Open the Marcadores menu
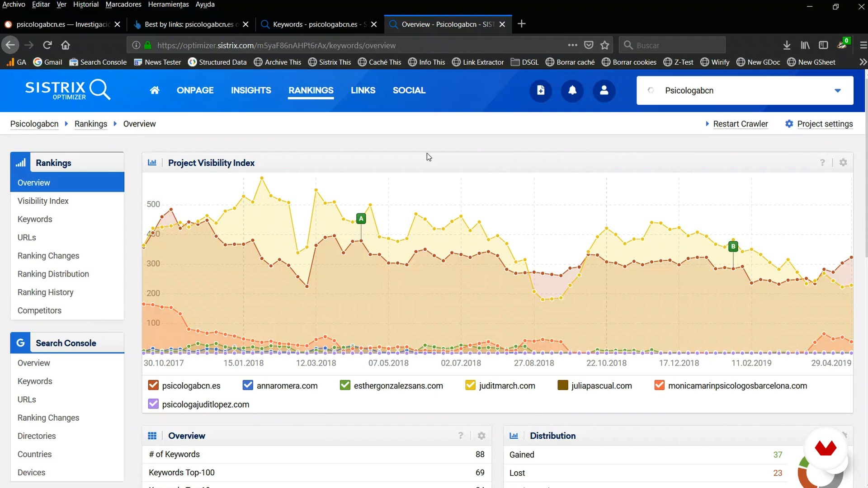 click(123, 5)
